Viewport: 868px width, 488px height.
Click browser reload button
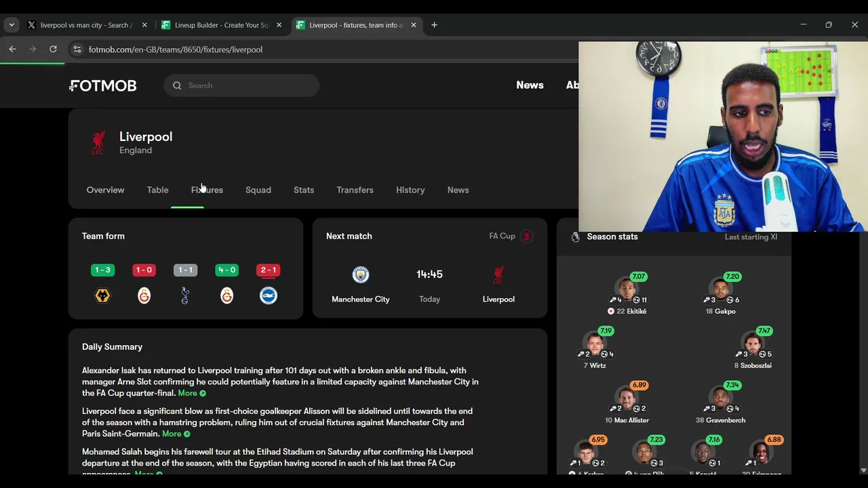point(53,49)
